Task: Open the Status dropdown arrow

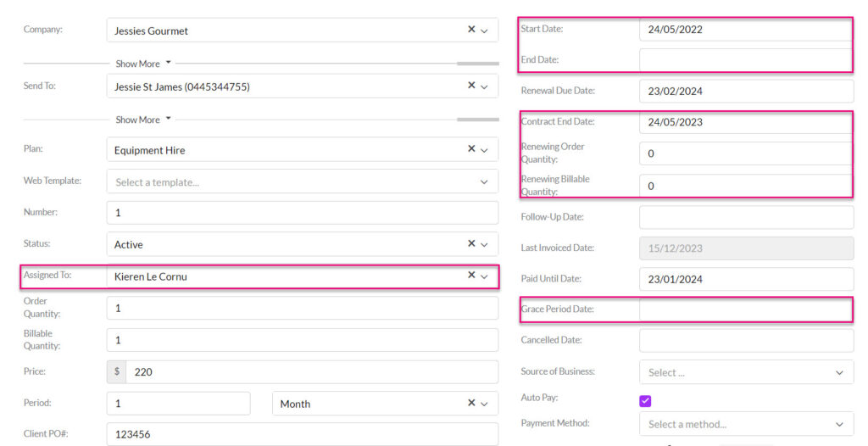Action: coord(484,245)
